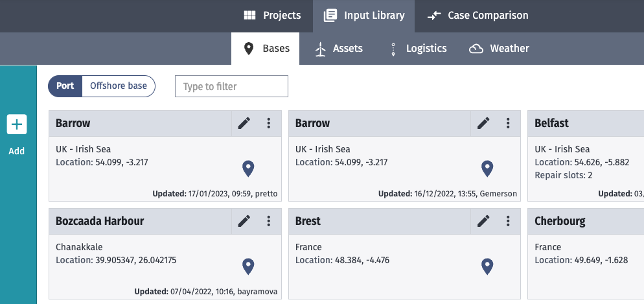Click the Weather cloud icon
Image resolution: width=644 pixels, height=304 pixels.
point(476,49)
